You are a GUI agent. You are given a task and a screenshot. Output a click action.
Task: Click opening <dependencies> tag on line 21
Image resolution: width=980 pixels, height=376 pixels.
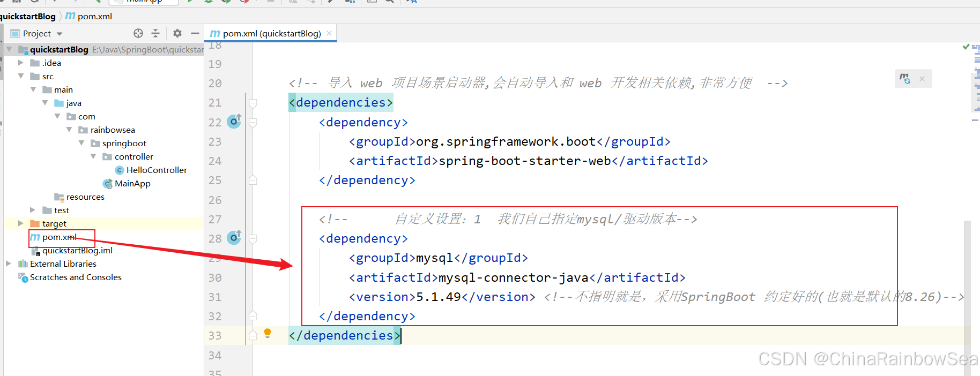341,102
